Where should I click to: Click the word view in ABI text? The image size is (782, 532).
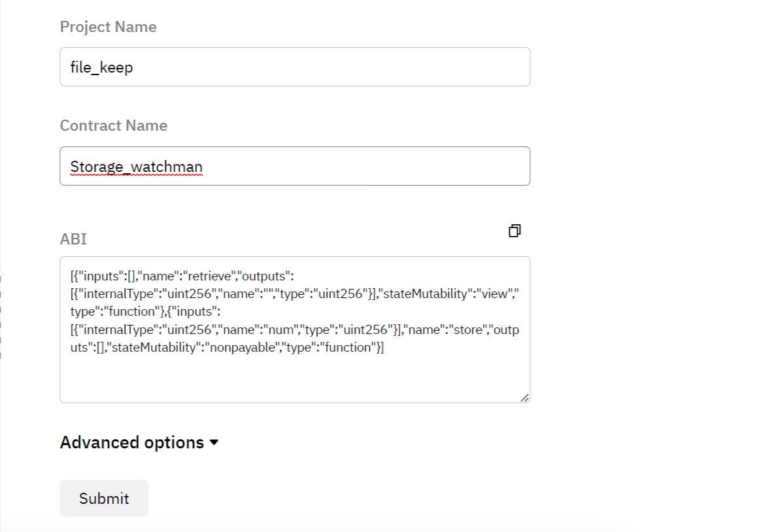[494, 293]
